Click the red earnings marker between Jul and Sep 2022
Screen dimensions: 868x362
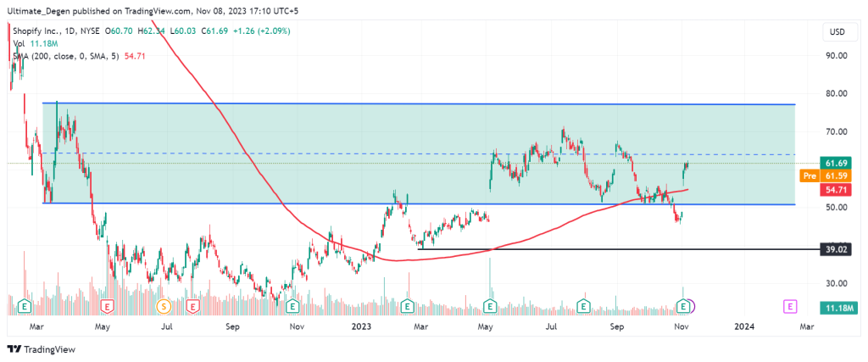(192, 305)
